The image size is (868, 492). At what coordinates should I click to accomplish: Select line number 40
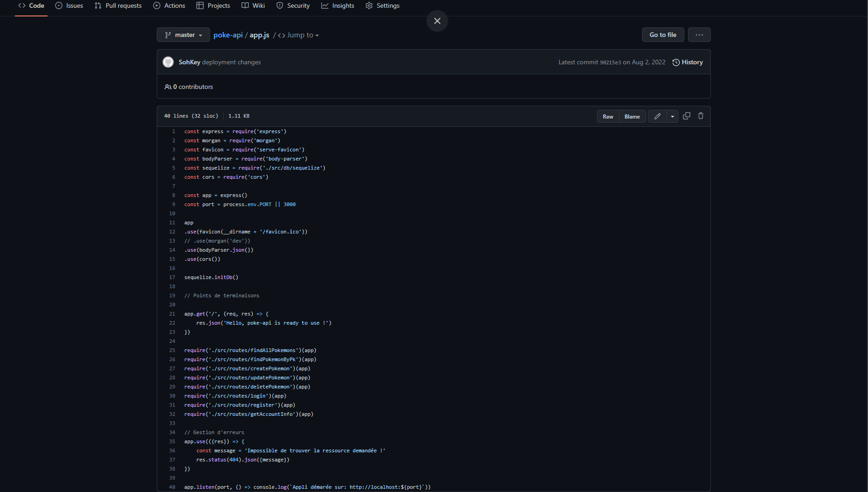(x=172, y=487)
